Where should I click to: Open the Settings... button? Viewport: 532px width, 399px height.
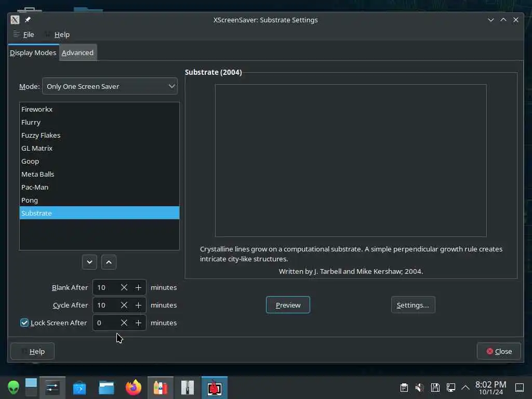coord(413,304)
